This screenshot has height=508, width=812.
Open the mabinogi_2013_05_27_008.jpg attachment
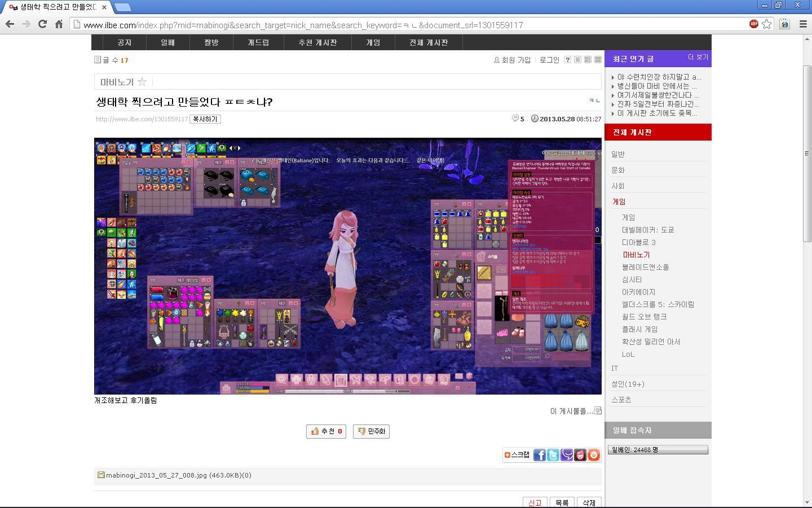(150, 475)
